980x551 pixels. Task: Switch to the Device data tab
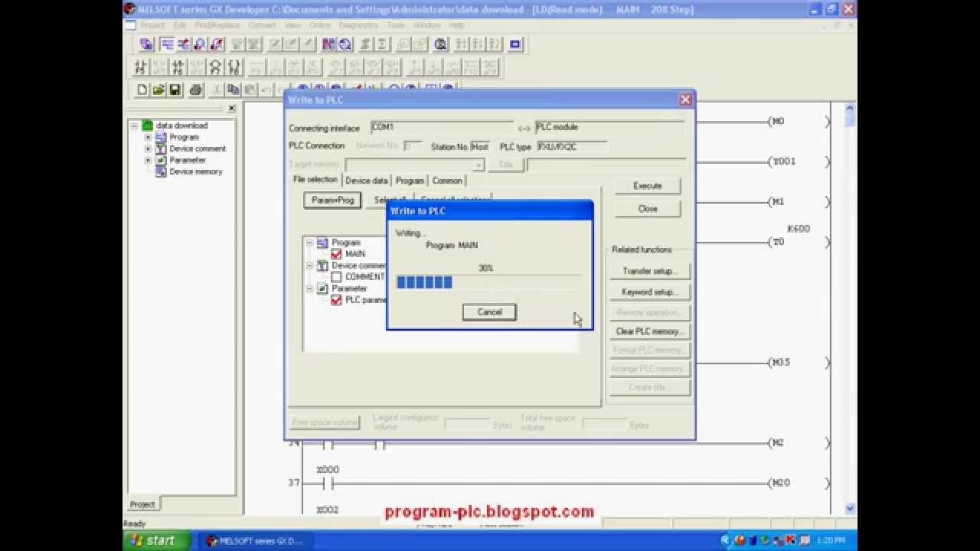[x=367, y=181]
